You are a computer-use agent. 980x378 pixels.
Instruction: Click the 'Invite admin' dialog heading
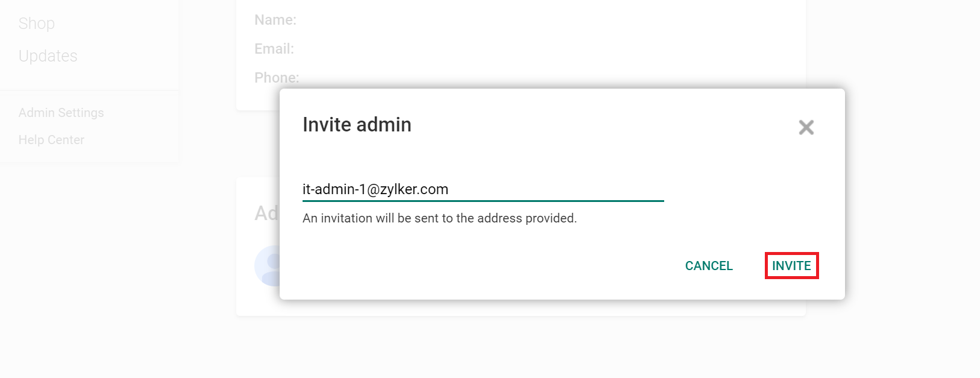tap(357, 125)
